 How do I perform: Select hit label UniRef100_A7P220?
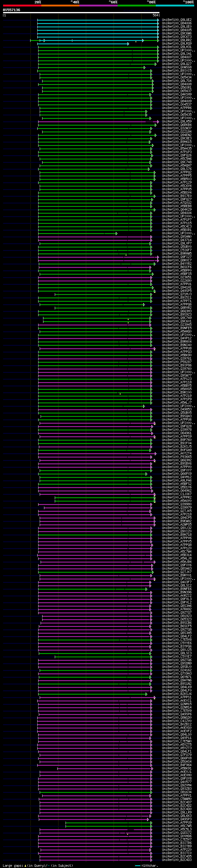click(177, 850)
